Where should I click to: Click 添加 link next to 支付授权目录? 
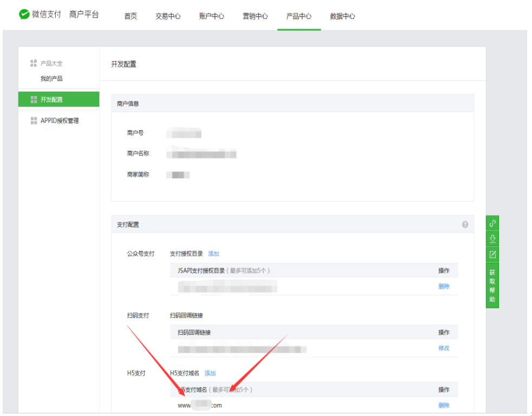click(213, 253)
